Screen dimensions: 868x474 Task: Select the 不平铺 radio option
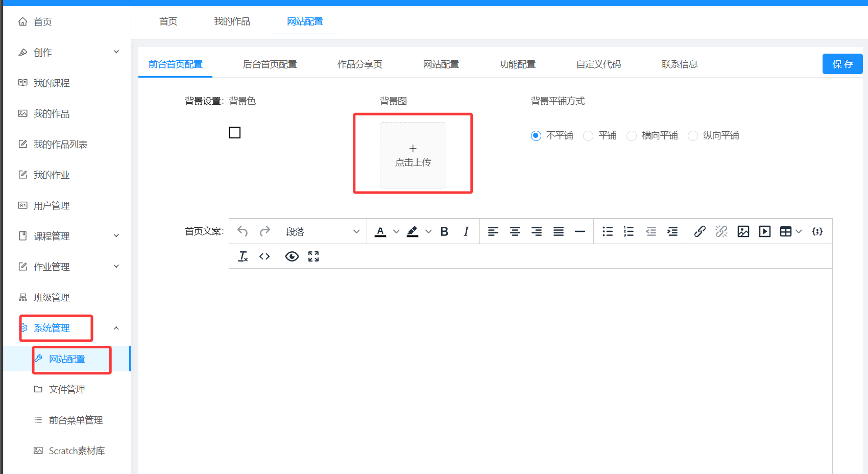pos(536,136)
